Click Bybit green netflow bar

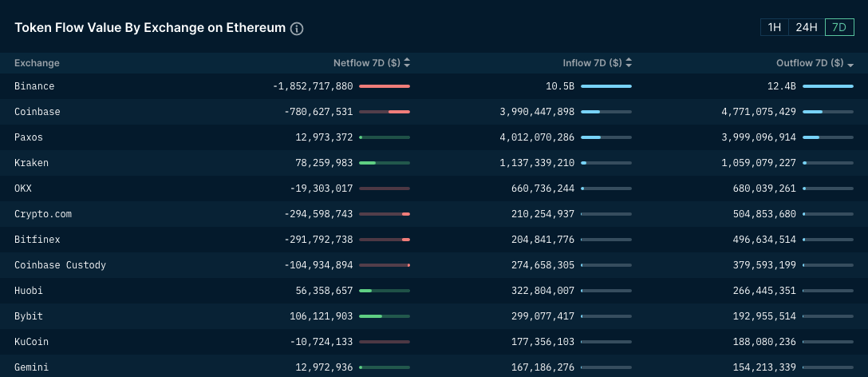click(385, 316)
